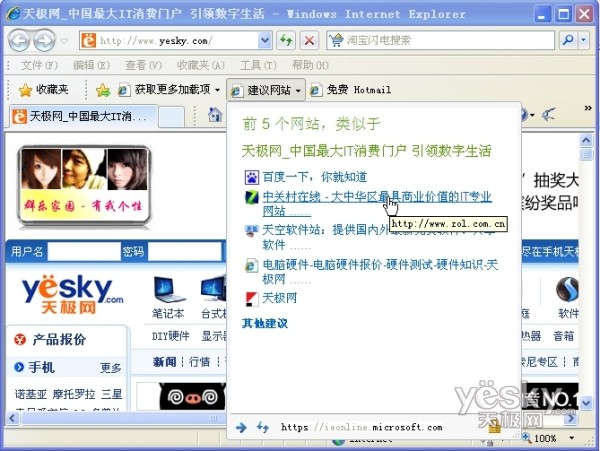
Task: Click the yesky 天极网 logo
Action: coord(72,294)
